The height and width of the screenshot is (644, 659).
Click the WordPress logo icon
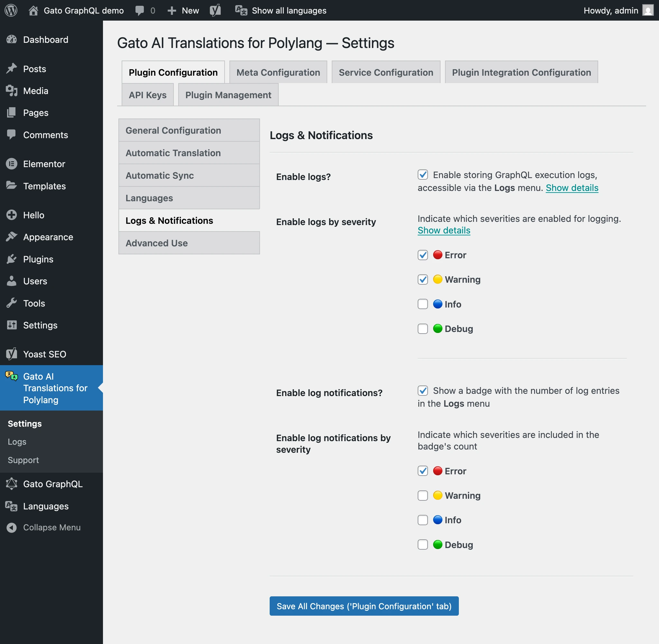(x=11, y=11)
